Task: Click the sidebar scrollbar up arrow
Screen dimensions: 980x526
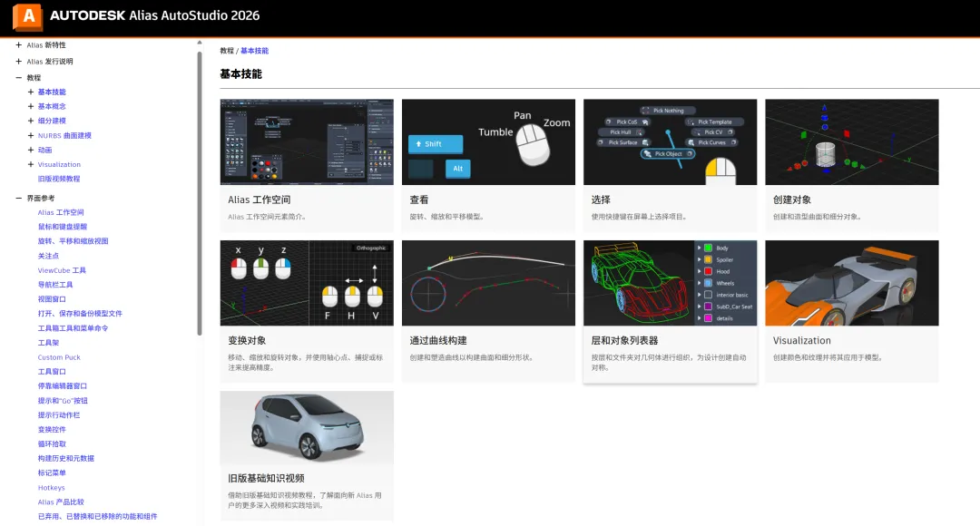Action: tap(200, 44)
